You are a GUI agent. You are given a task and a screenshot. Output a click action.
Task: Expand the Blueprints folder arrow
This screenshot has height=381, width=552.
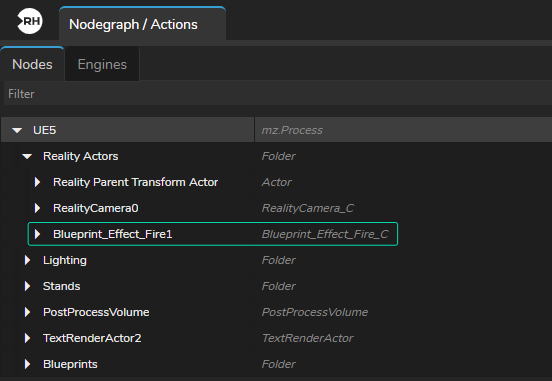(27, 364)
